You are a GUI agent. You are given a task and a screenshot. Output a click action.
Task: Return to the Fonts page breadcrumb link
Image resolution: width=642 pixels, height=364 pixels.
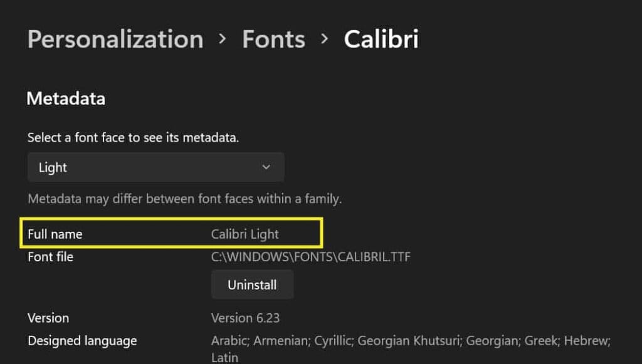click(x=273, y=39)
